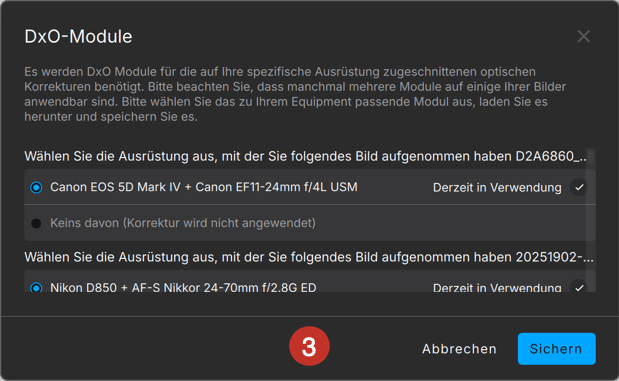Save the module selection with Sichern
619x381 pixels.
coord(557,349)
